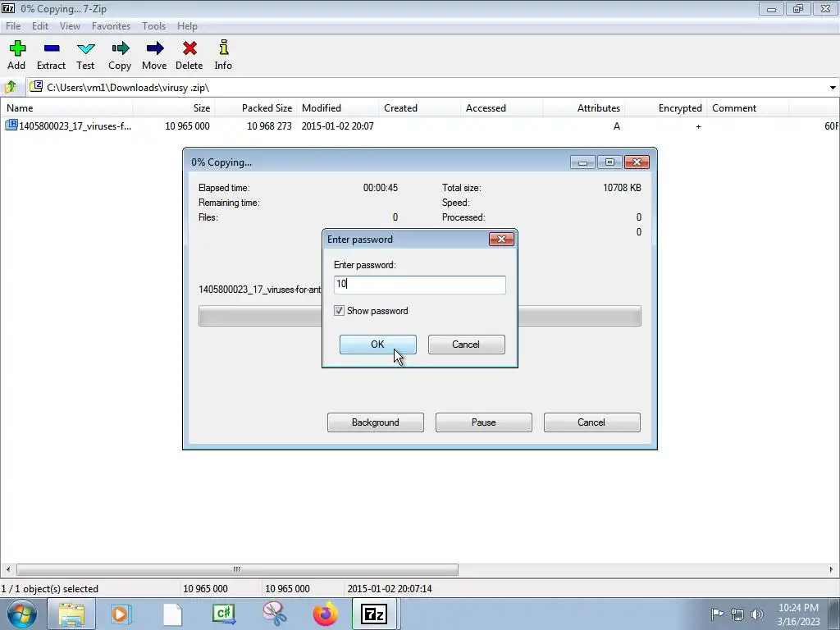Screen dimensions: 840x630
Task: Sort by Accessed column header
Action: click(501, 107)
